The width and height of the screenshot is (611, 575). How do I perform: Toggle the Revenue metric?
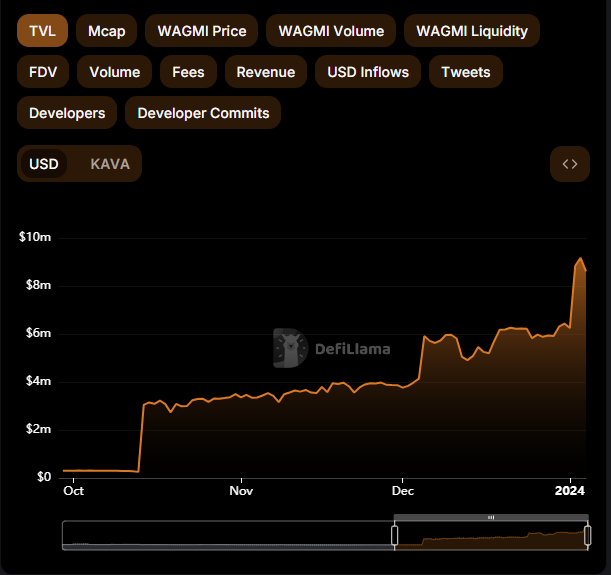pos(266,72)
